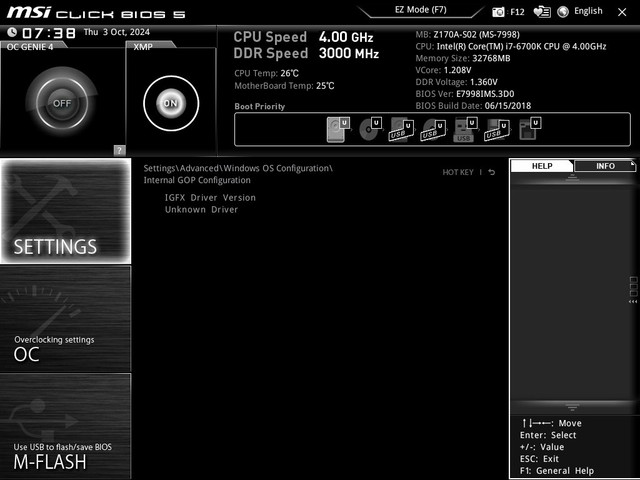
Task: Click the globe language icon
Action: coord(563,12)
